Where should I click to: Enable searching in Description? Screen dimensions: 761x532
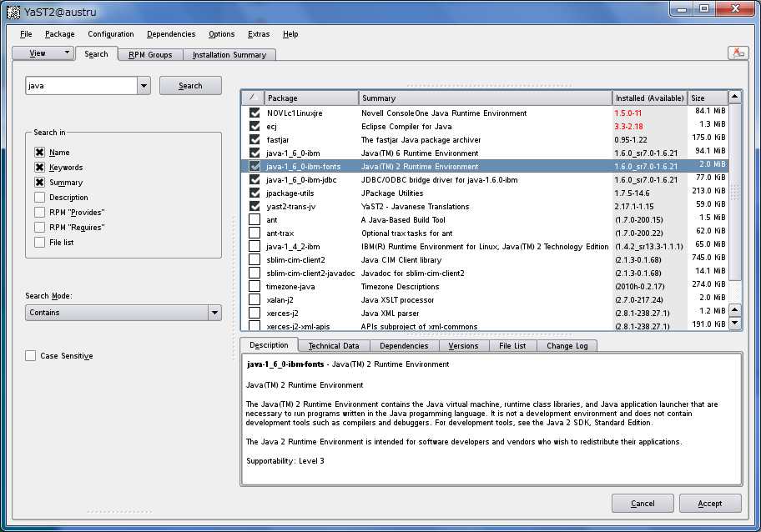coord(40,198)
